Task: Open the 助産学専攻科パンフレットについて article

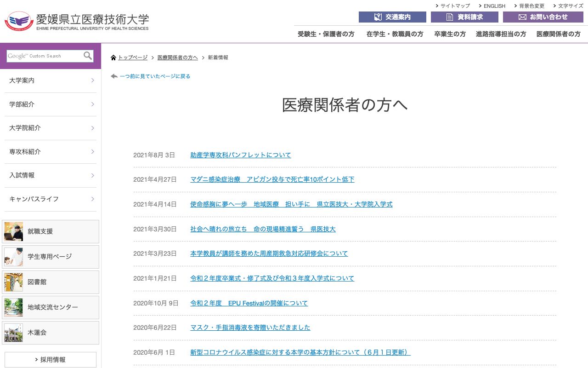Action: tap(240, 155)
